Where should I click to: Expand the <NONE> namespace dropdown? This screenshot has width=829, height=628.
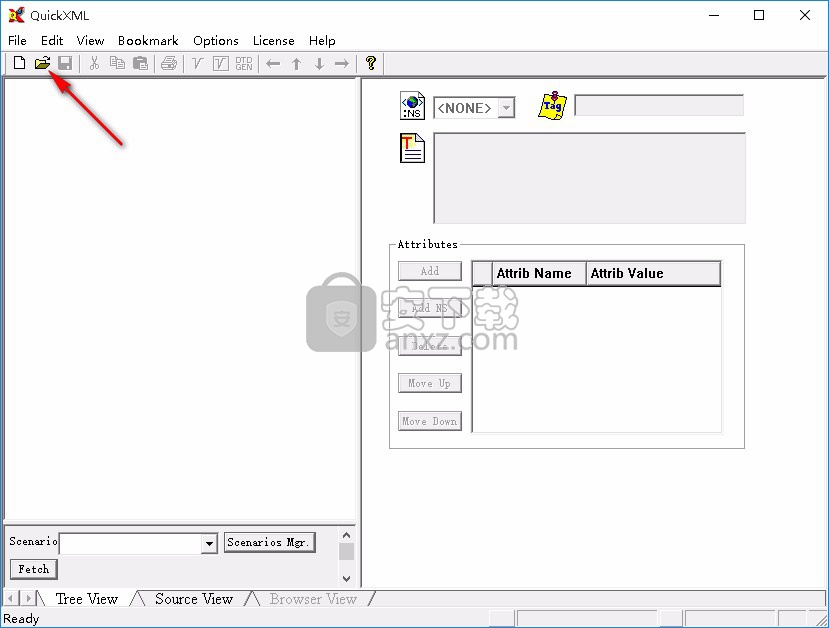(506, 108)
